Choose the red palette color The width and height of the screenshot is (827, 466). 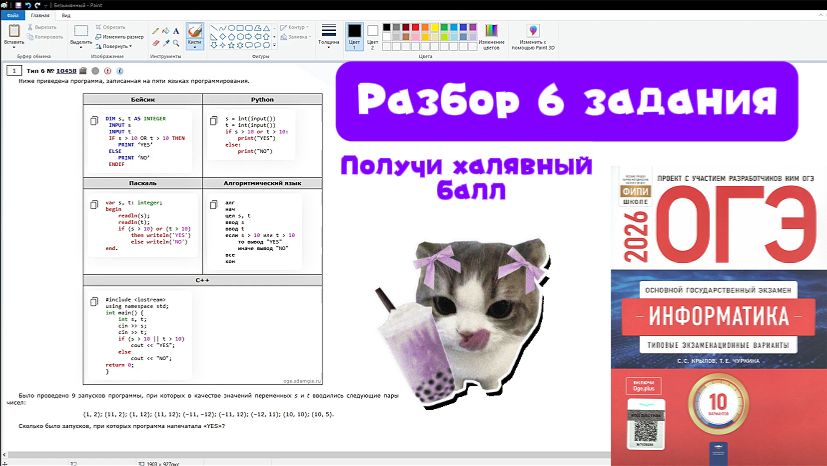point(416,27)
